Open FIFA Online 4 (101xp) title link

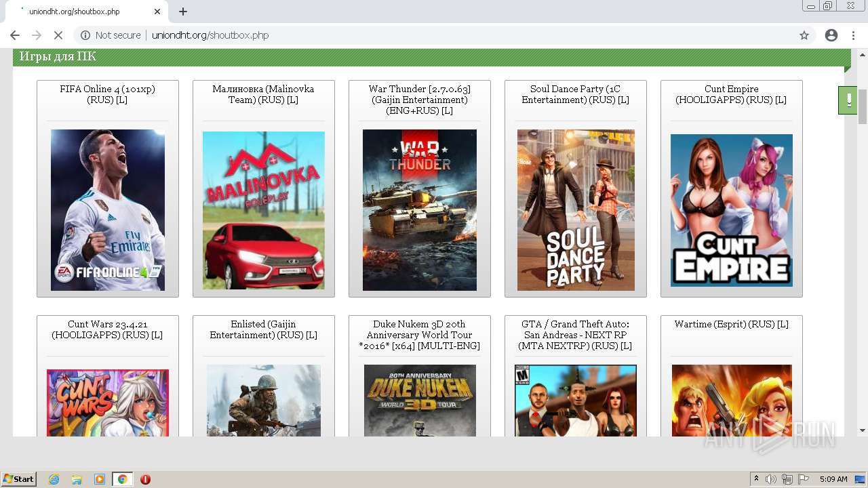tap(107, 94)
